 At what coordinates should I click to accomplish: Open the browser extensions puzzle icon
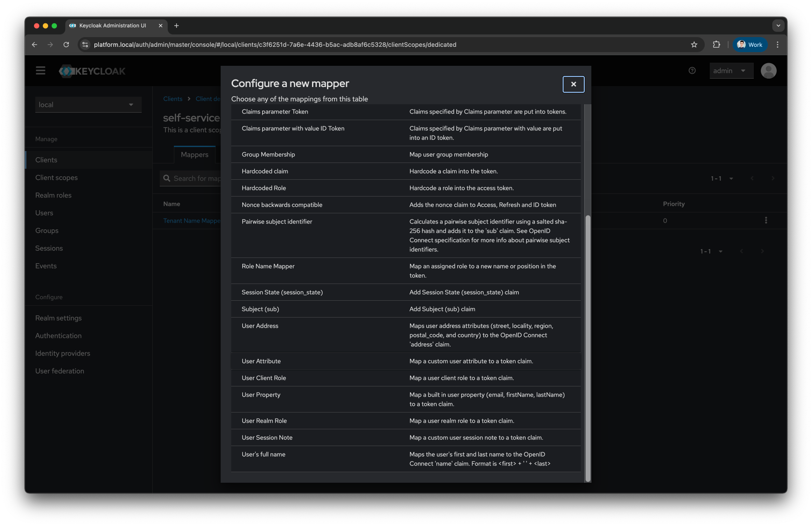tap(716, 44)
